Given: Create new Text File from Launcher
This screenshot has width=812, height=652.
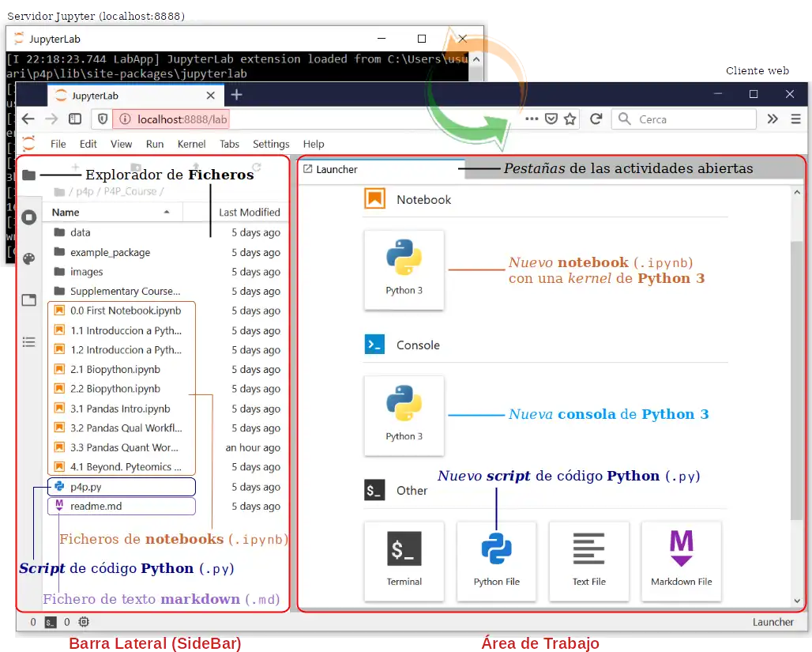Looking at the screenshot, I should 588,561.
